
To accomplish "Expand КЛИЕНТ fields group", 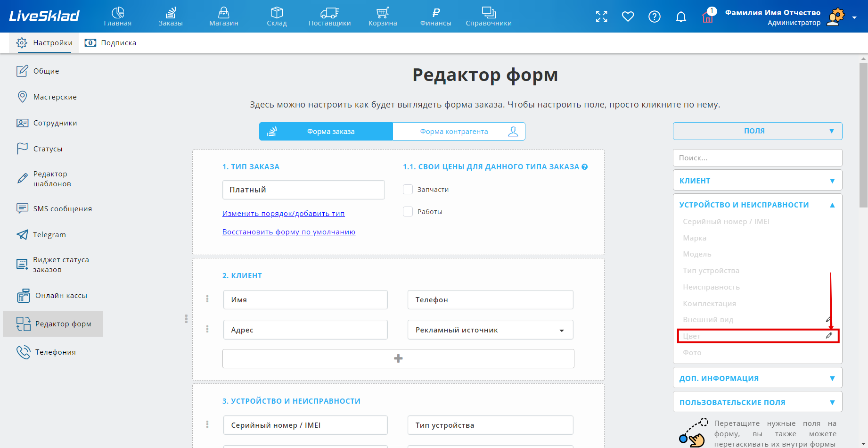I will (757, 181).
